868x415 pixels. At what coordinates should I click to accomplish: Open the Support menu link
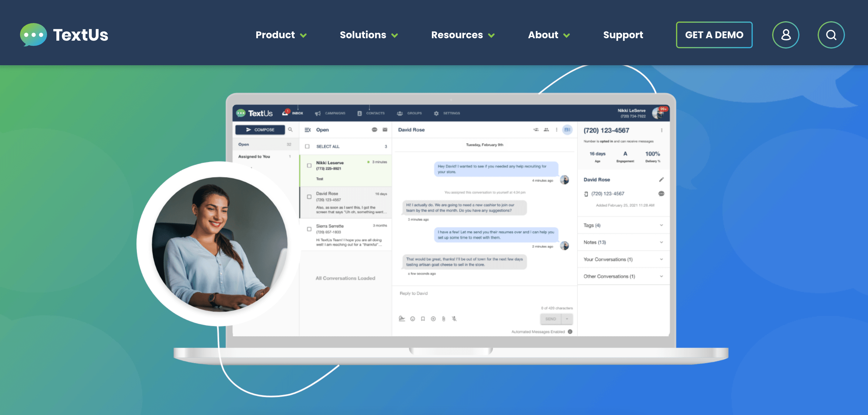tap(623, 35)
